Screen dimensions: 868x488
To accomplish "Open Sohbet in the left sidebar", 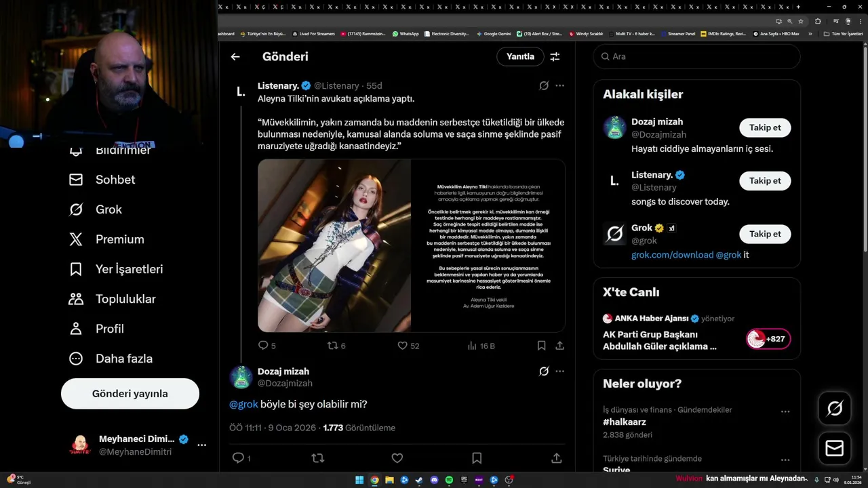I will pyautogui.click(x=102, y=180).
